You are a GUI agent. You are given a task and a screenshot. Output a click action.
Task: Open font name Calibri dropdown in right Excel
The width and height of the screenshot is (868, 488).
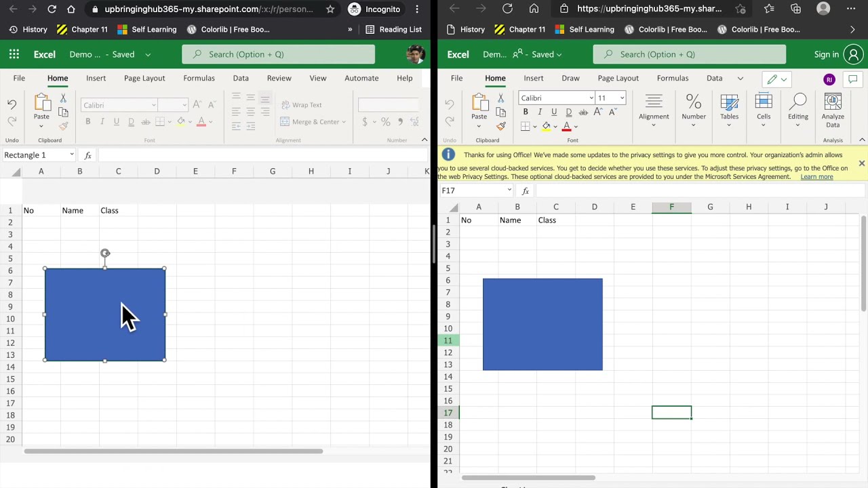(x=591, y=98)
